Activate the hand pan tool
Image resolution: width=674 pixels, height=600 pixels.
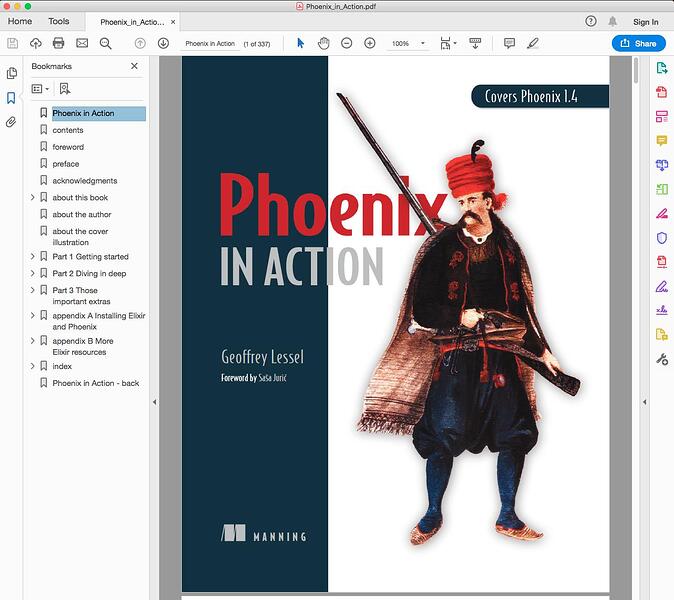pyautogui.click(x=324, y=43)
